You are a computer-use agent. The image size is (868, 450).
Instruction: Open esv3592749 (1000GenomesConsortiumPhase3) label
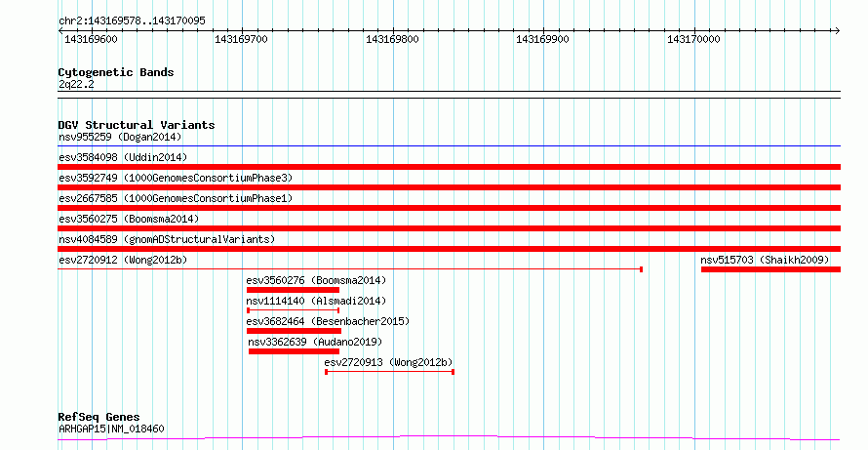point(176,178)
